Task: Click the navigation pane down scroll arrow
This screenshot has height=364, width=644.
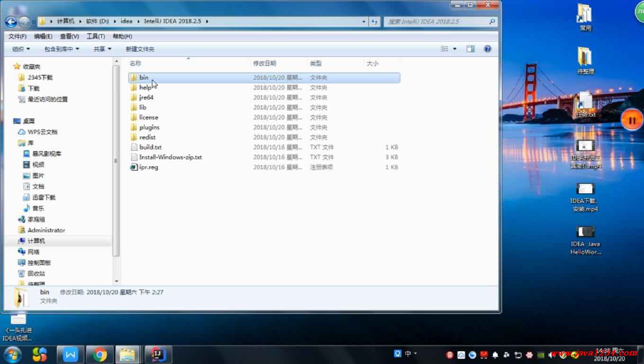Action: pos(116,281)
